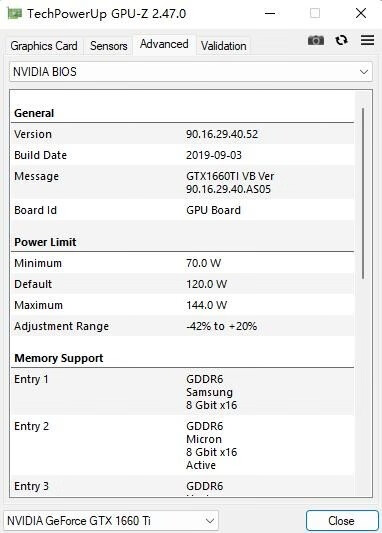Open the GeForce GTX 1660 Ti selector
Screen dimensions: 382x533
click(x=111, y=521)
